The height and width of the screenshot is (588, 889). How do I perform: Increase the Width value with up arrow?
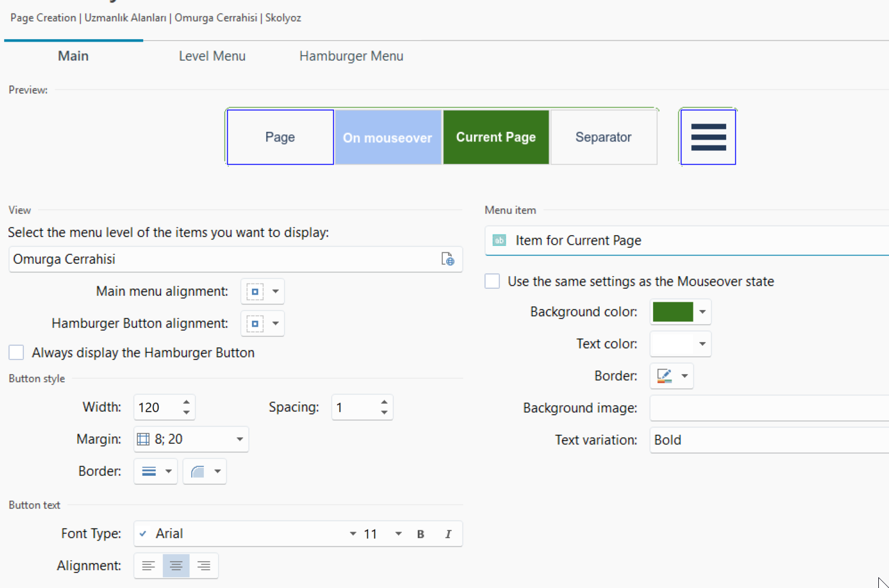[x=187, y=402]
